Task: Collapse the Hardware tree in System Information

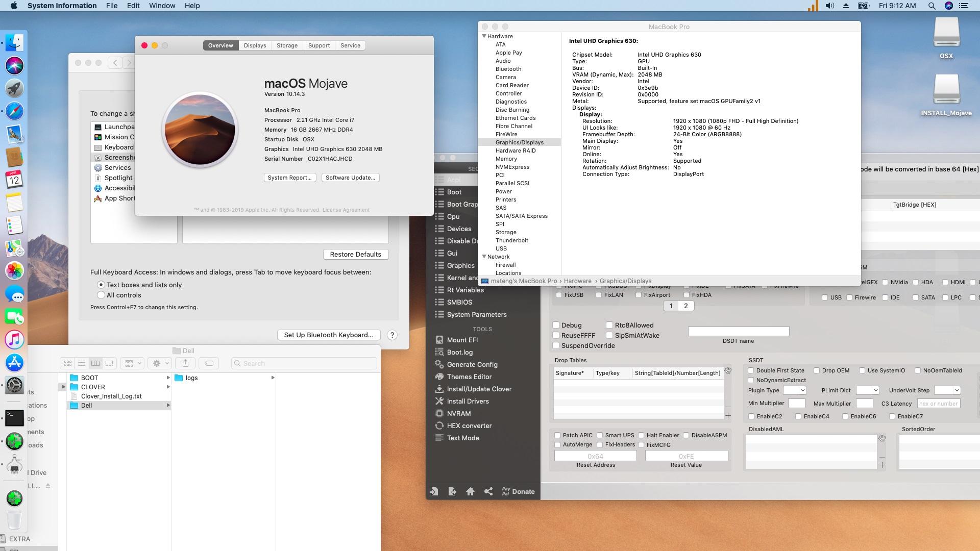Action: pos(484,36)
